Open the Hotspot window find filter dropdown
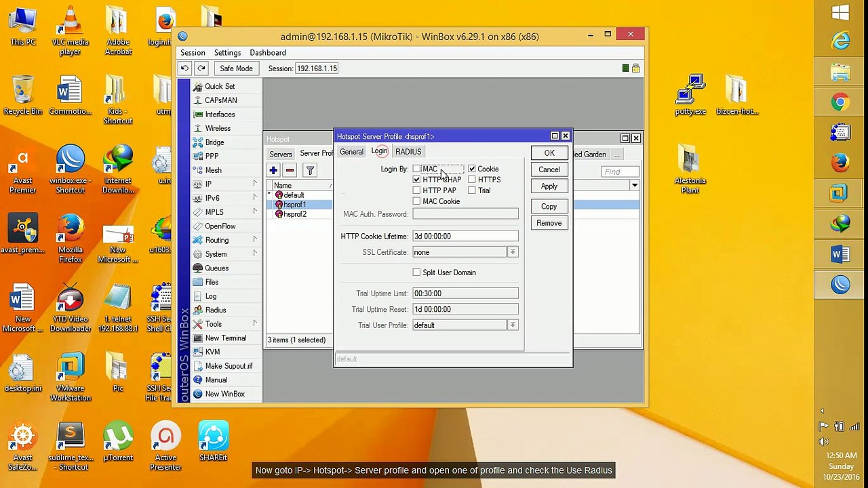The height and width of the screenshot is (488, 868). [635, 186]
